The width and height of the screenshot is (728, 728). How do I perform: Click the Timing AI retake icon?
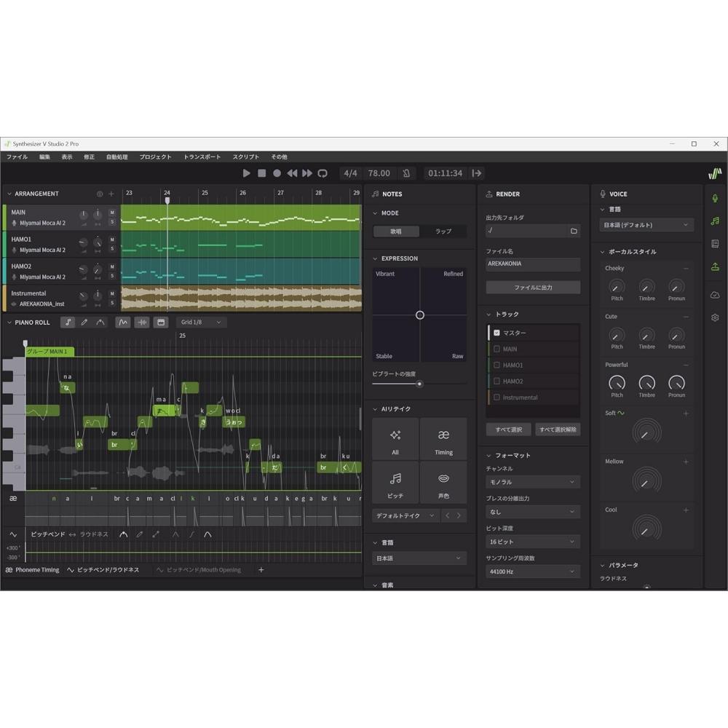pyautogui.click(x=443, y=438)
